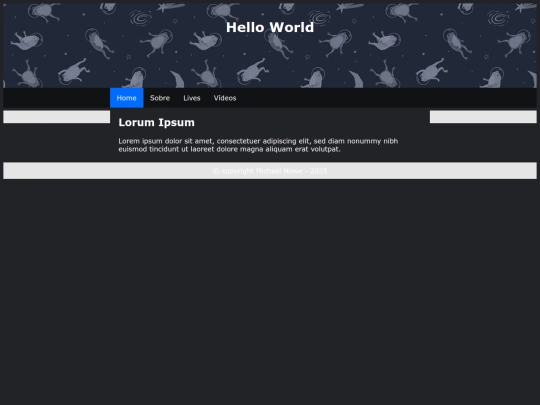Click the Lorum Ipsum heading
The height and width of the screenshot is (405, 540).
click(x=156, y=122)
